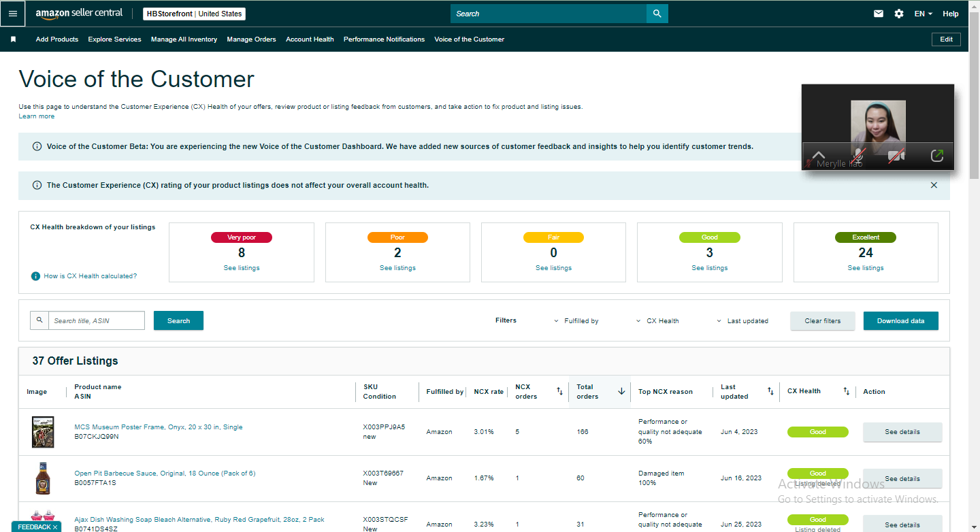Expand the CX Health filter
980x532 pixels.
pos(657,321)
